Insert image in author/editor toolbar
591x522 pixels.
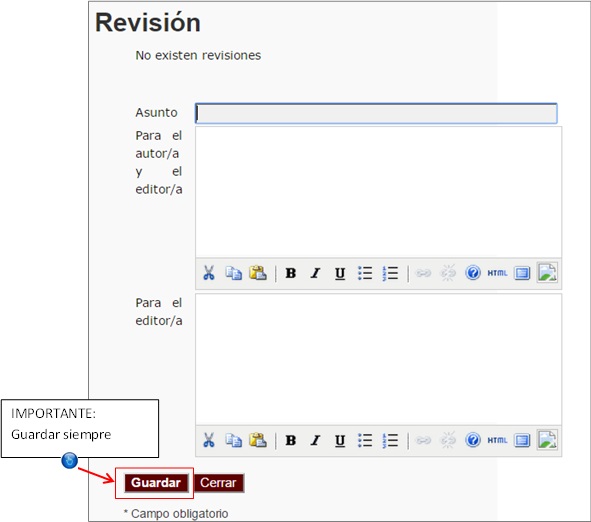click(x=547, y=272)
